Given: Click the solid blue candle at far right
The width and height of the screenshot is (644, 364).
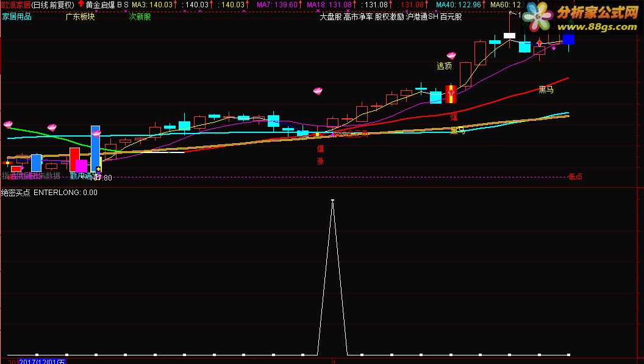Looking at the screenshot, I should [568, 40].
